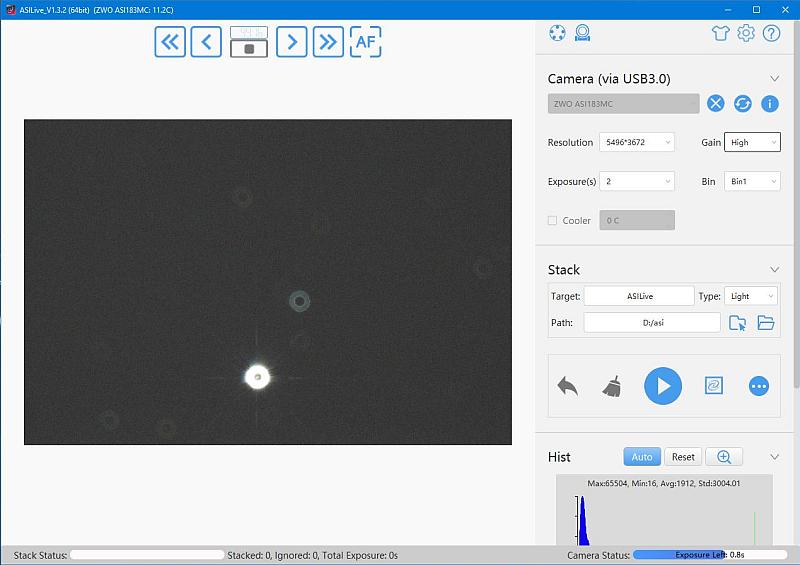The width and height of the screenshot is (800, 565).
Task: Click the focuser position readout display
Action: (249, 32)
